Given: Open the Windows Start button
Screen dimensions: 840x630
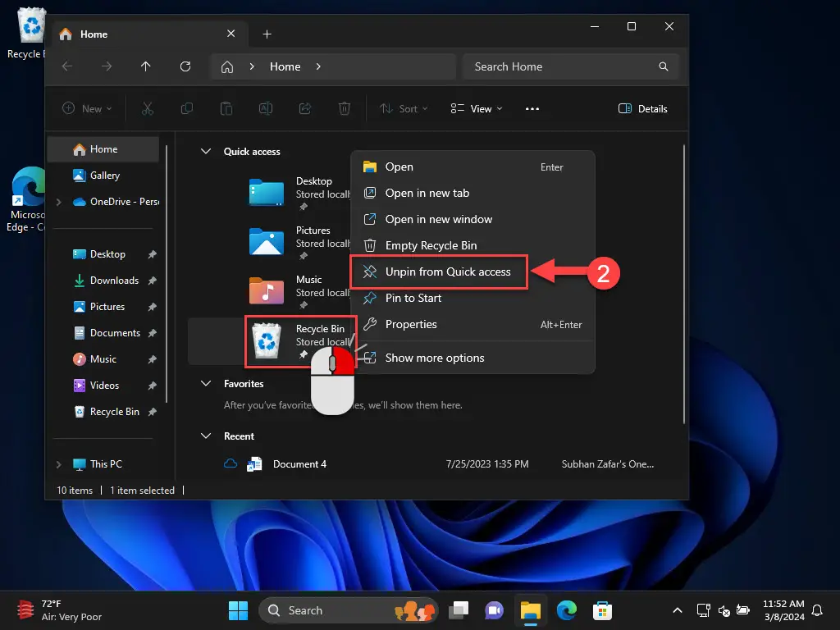Looking at the screenshot, I should [x=239, y=610].
